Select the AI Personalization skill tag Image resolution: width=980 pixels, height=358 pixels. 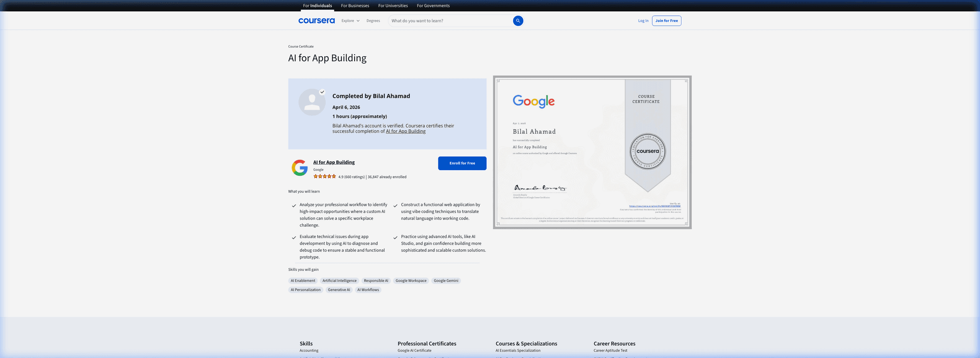point(306,290)
